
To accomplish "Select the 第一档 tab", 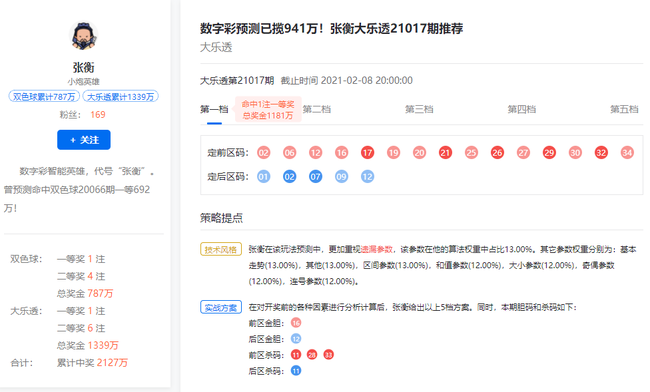I will click(214, 109).
